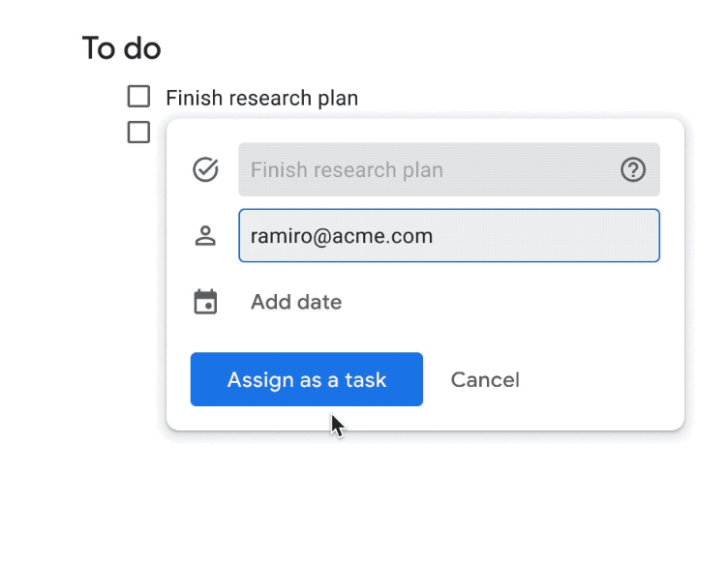
Task: Place cursor at end of ramiro@acme.com text
Action: pyautogui.click(x=434, y=236)
